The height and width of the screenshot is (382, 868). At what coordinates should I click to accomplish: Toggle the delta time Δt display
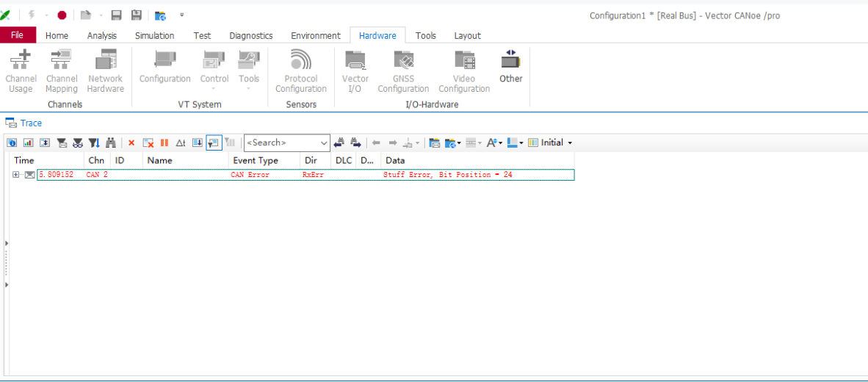point(181,143)
